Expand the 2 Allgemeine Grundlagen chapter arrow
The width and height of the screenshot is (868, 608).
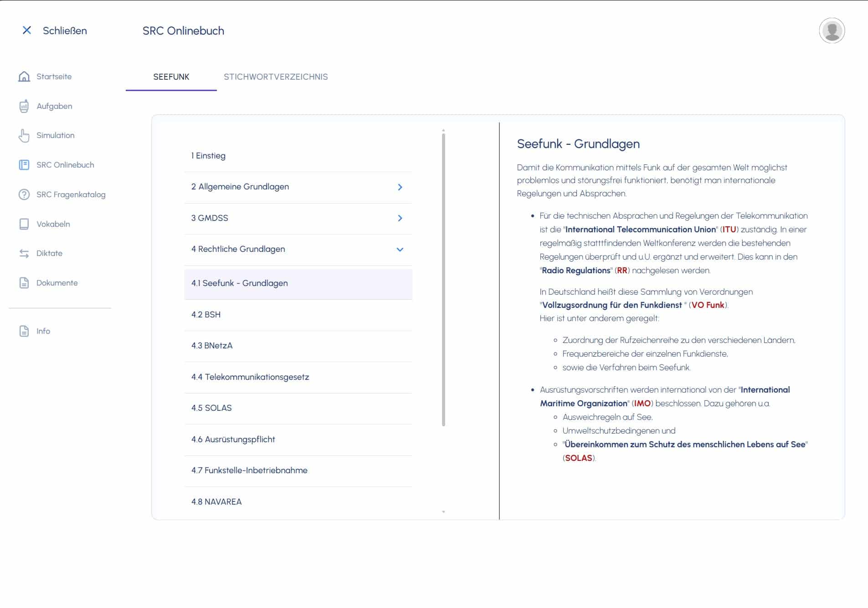(400, 187)
